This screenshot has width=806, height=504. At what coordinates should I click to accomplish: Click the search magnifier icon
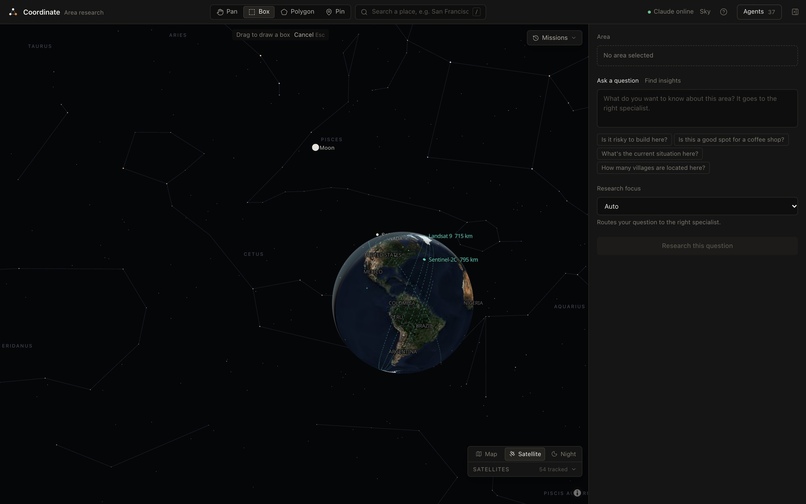coord(364,12)
